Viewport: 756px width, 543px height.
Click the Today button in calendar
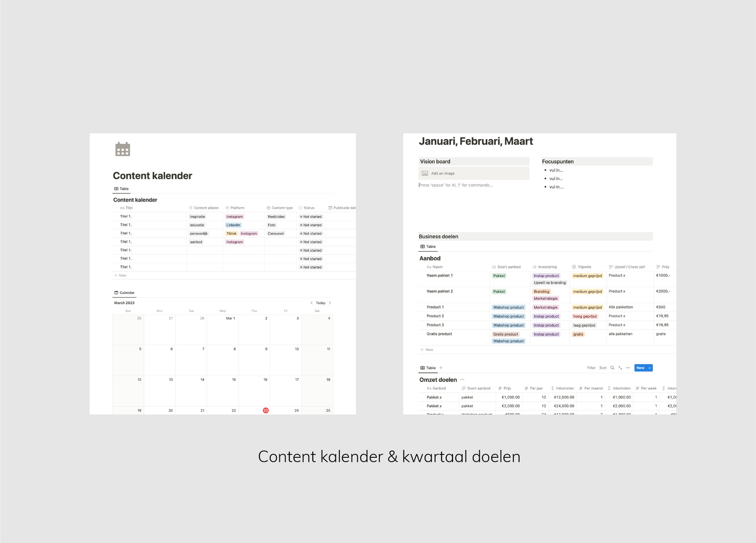click(321, 303)
